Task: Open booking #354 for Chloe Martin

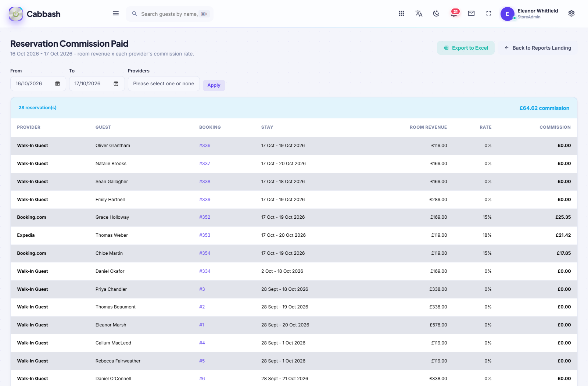Action: coord(205,253)
